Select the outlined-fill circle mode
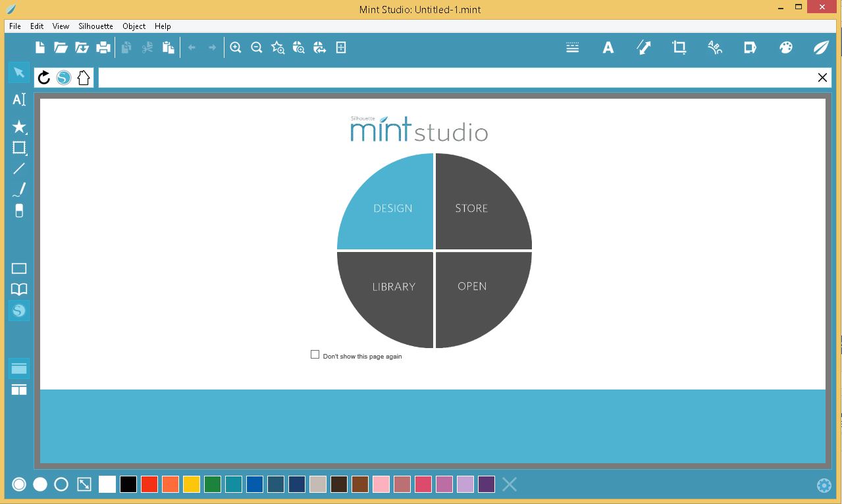 tap(19, 484)
